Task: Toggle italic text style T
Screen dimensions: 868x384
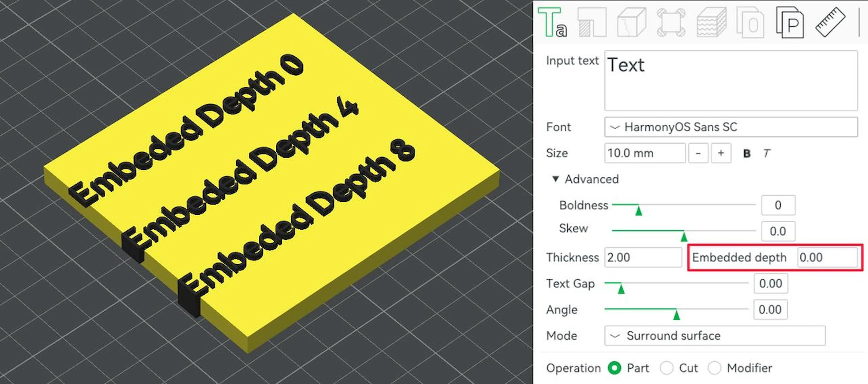Action: click(767, 153)
